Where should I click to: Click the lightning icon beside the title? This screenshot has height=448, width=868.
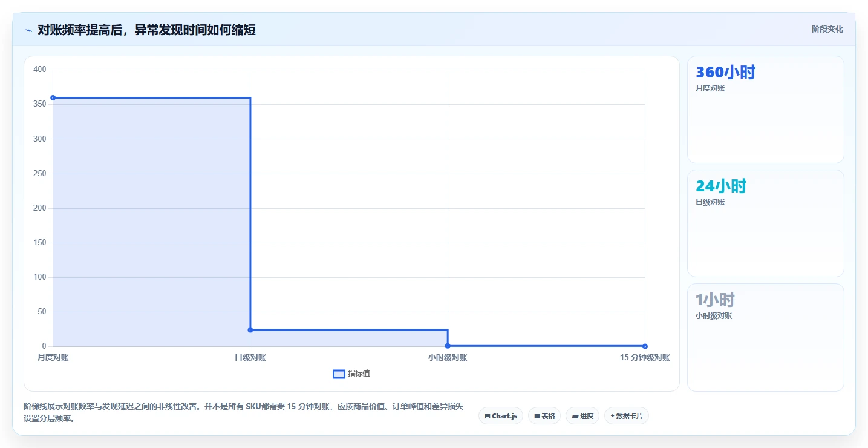[28, 30]
